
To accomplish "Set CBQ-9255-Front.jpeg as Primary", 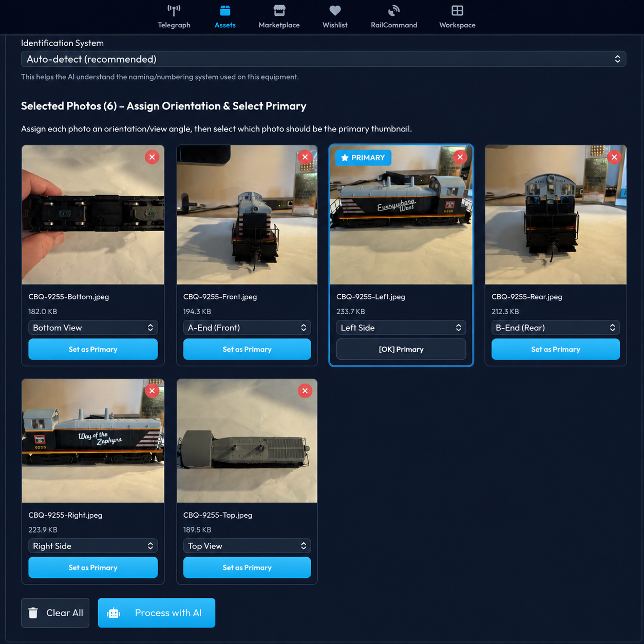I will pyautogui.click(x=247, y=349).
